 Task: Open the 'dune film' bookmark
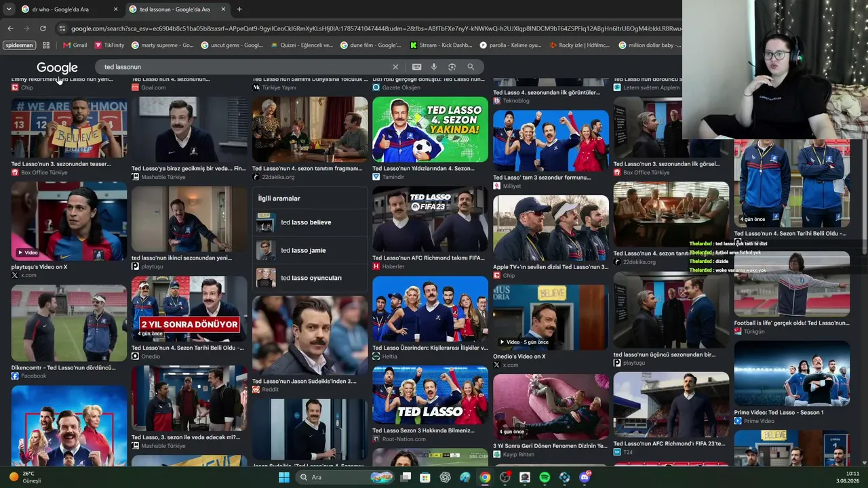[372, 45]
